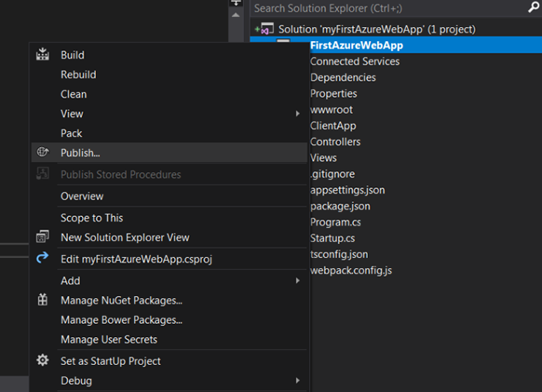Screen dimensions: 542x392
Task: Select Scope to This option
Action: (x=91, y=218)
